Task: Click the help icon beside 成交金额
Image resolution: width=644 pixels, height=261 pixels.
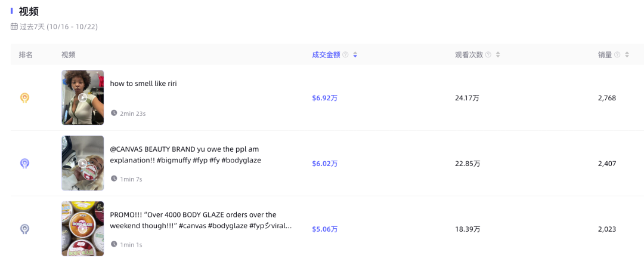Action: 345,55
